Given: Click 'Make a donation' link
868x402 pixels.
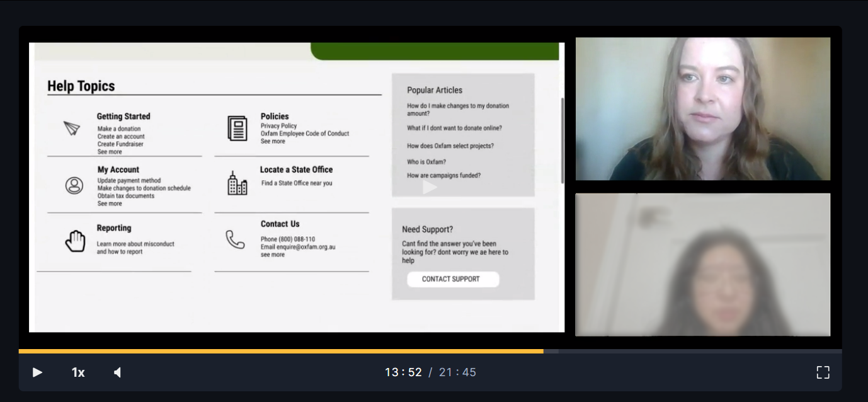Looking at the screenshot, I should tap(119, 129).
